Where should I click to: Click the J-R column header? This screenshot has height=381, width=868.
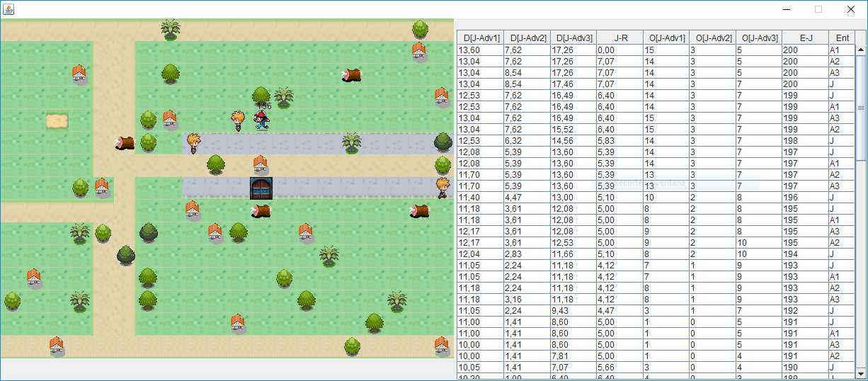click(619, 38)
